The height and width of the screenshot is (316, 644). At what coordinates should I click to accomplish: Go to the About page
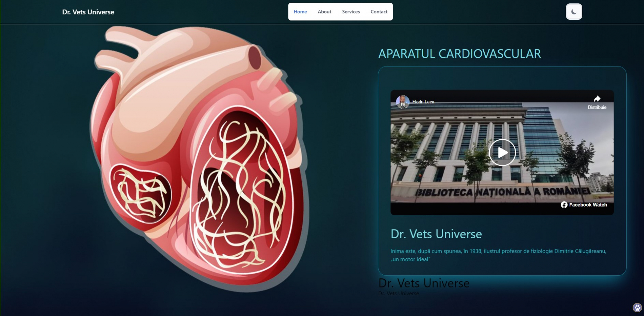(x=324, y=12)
